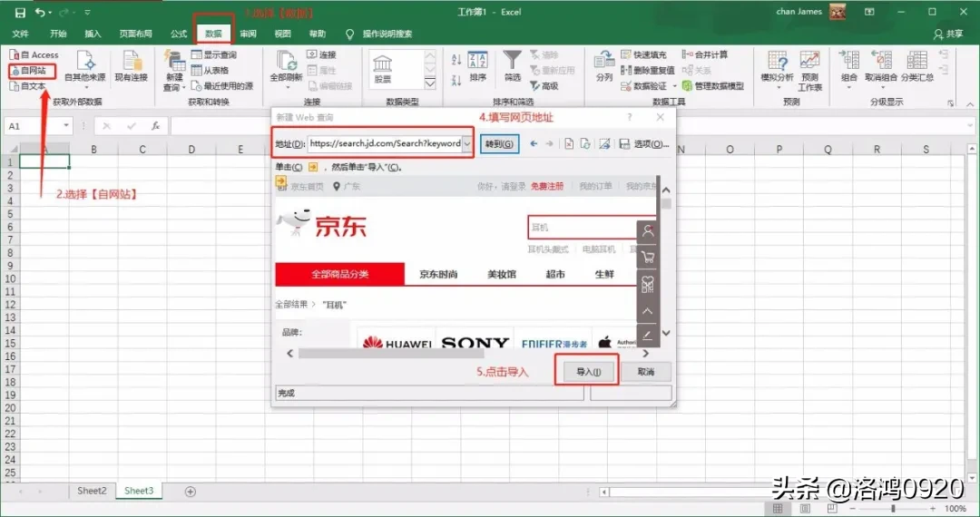Toggle the yellow table selection arrow
980x517 pixels.
(x=281, y=181)
